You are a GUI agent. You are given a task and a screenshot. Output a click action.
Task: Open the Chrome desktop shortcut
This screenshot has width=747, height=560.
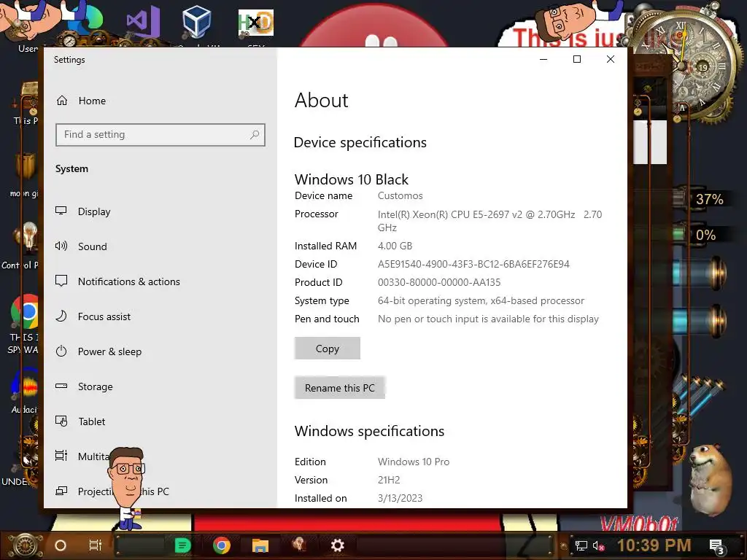25,312
